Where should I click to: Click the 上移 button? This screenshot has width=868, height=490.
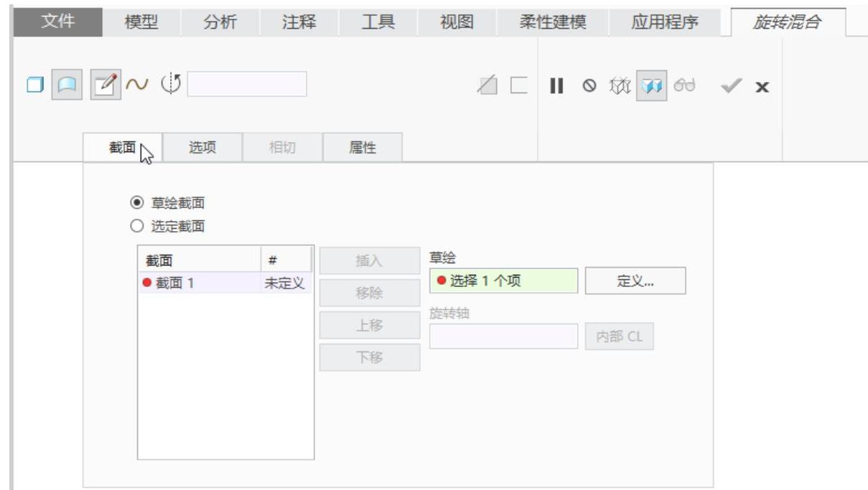370,325
